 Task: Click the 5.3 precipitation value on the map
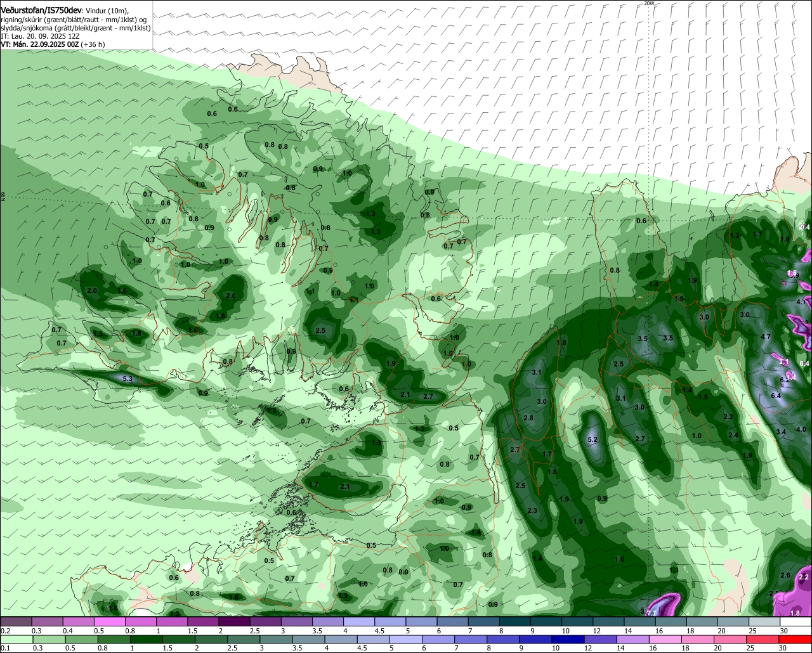[127, 378]
